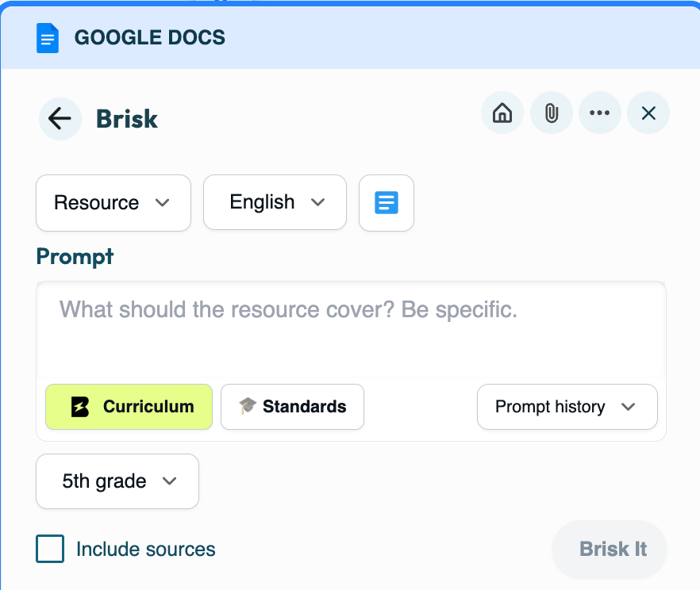Click the Brisk logo on Curriculum button

click(80, 407)
